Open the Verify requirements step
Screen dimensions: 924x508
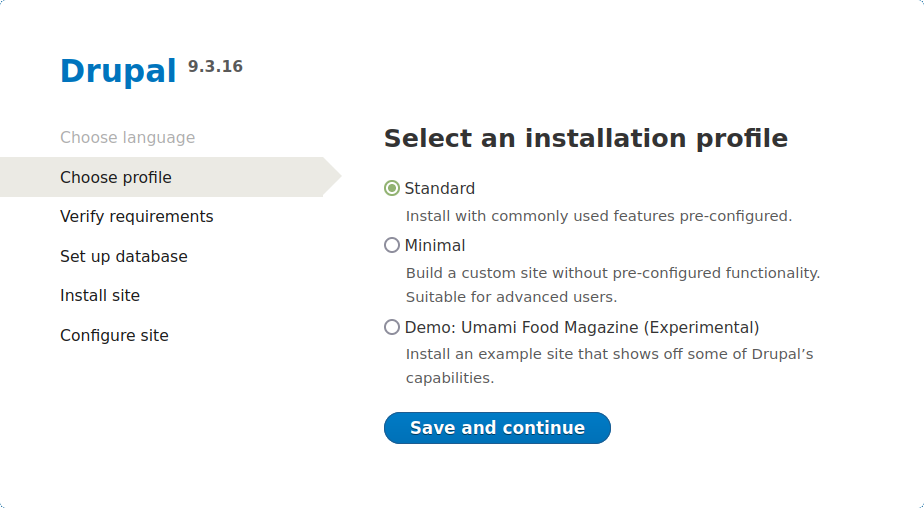coord(136,216)
